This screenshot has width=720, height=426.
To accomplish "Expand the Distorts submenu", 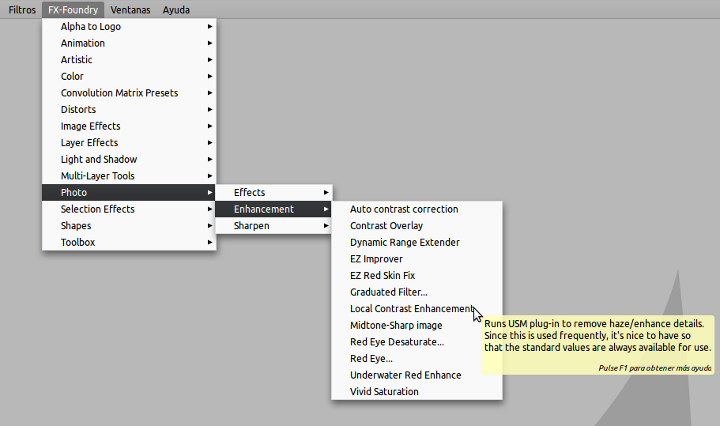I will click(129, 109).
